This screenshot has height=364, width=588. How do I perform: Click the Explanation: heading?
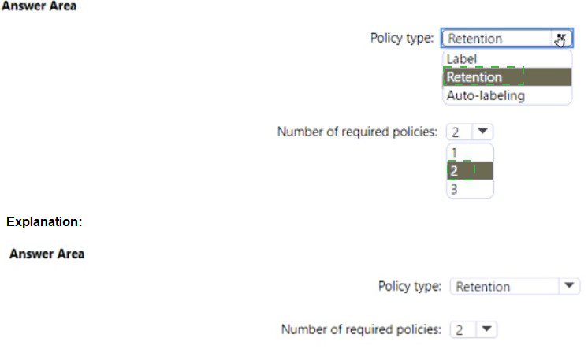[x=44, y=222]
